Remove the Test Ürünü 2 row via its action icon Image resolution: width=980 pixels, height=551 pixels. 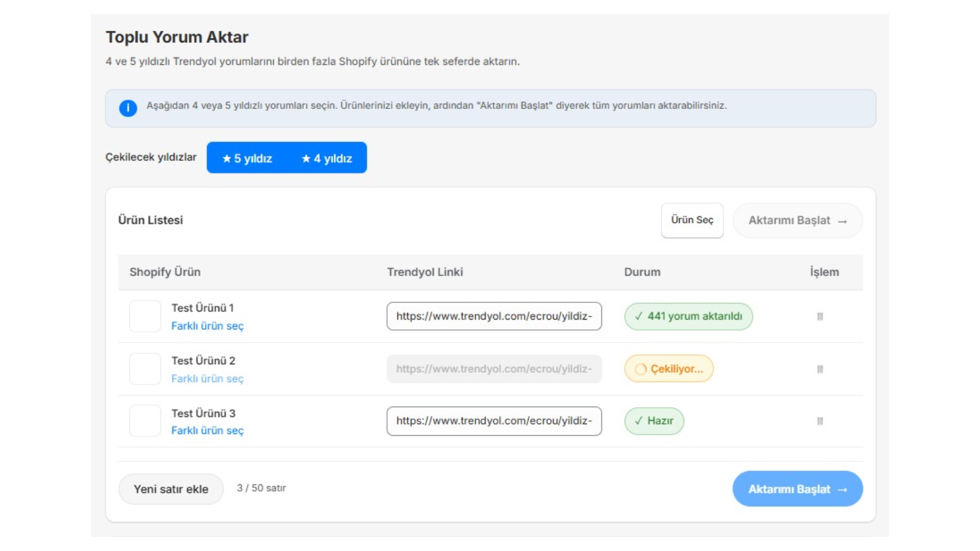click(820, 369)
